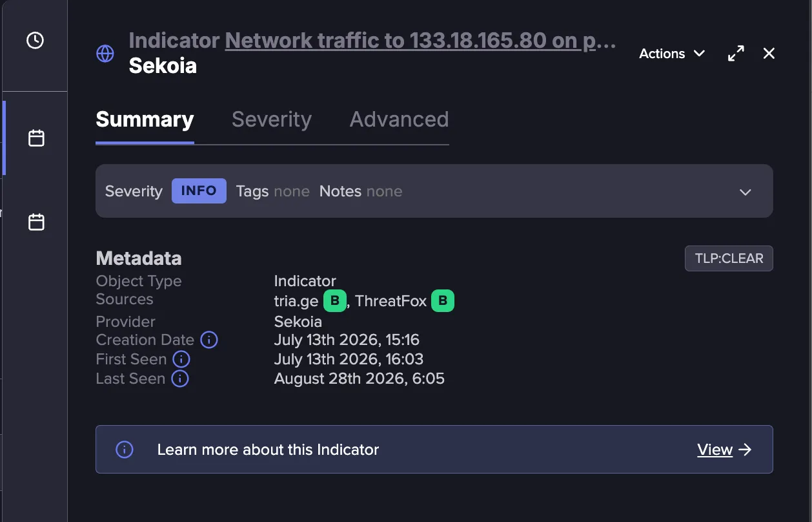
Task: Click the Last Seen label
Action: point(131,379)
